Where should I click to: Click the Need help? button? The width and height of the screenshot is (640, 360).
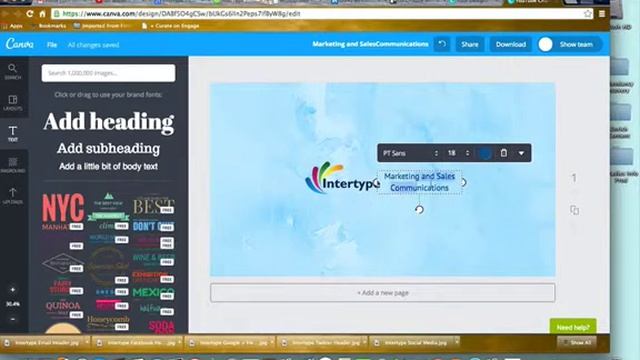(x=573, y=327)
